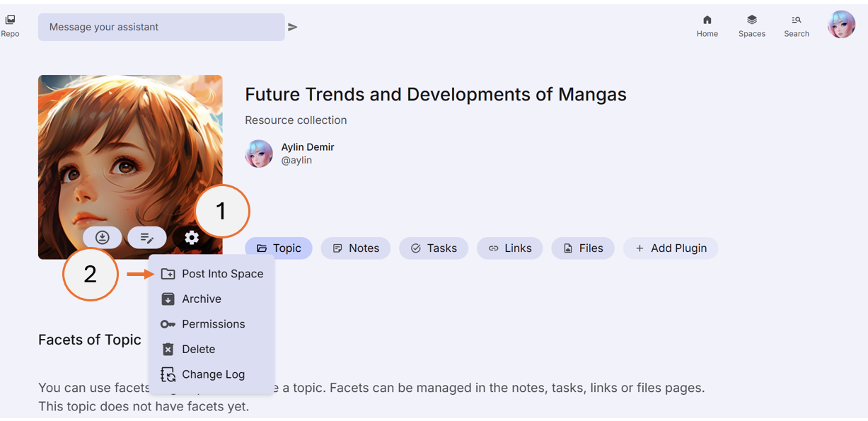Click the Add Plugin button
Image resolution: width=868 pixels, height=421 pixels.
[x=670, y=248]
